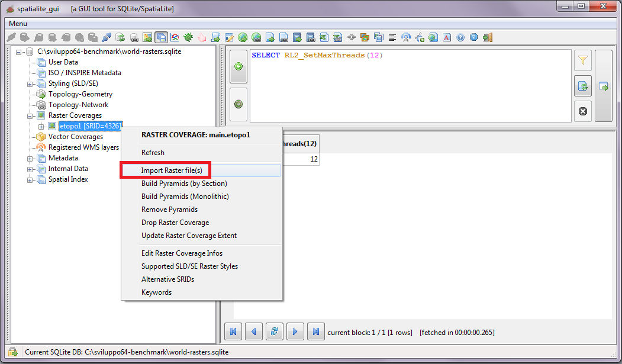Expand the Styling (SLD/SE) tree node
The image size is (622, 364).
click(x=30, y=84)
